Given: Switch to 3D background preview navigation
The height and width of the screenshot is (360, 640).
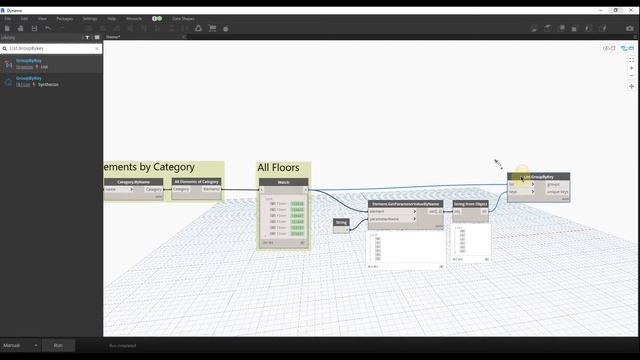Looking at the screenshot, I should click(x=609, y=48).
